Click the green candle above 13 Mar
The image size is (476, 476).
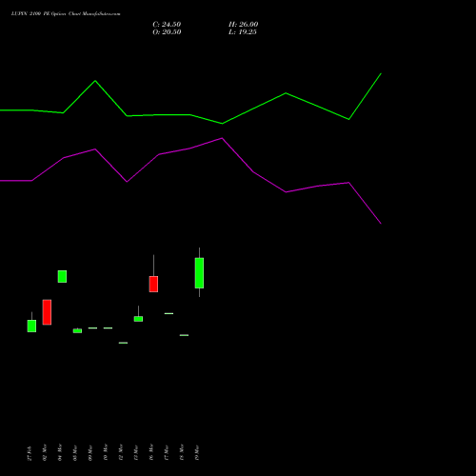point(138,319)
